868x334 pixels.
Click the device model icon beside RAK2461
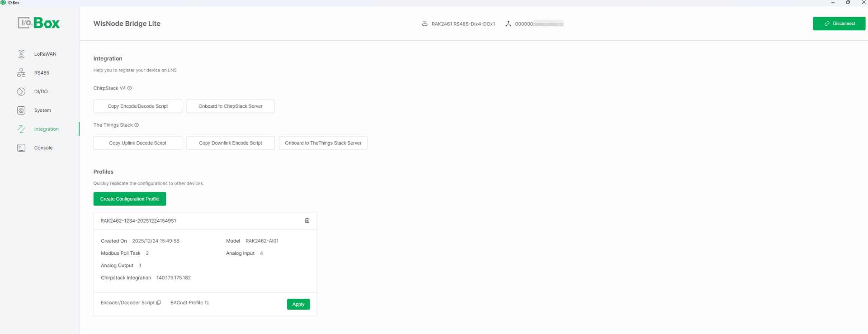[x=425, y=24]
